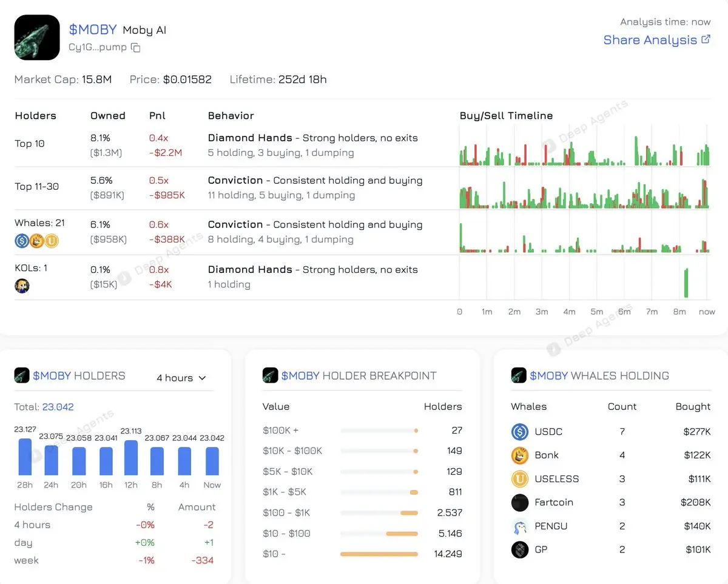Click the USELESS icon under Whales: 21

click(x=51, y=241)
